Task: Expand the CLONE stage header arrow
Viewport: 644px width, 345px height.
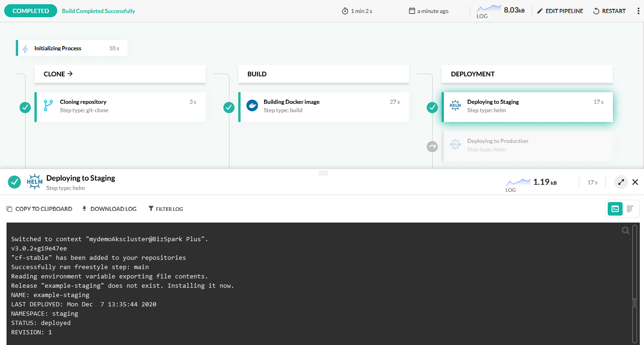Action: click(x=70, y=74)
